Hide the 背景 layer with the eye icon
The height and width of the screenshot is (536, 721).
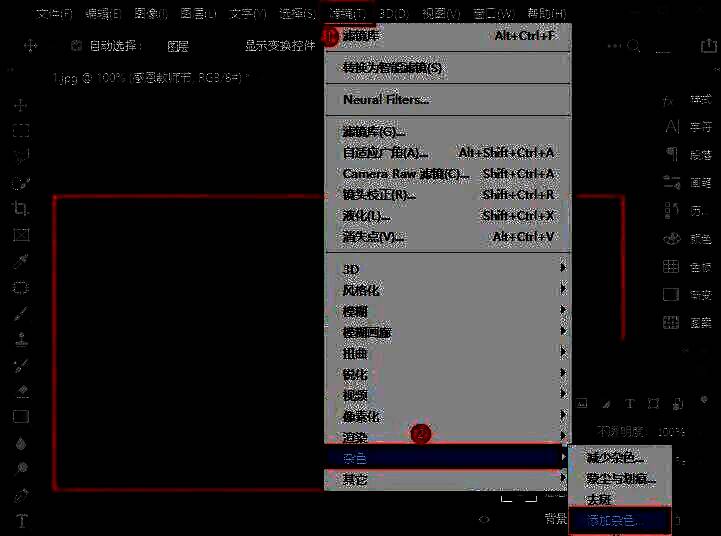click(x=484, y=519)
